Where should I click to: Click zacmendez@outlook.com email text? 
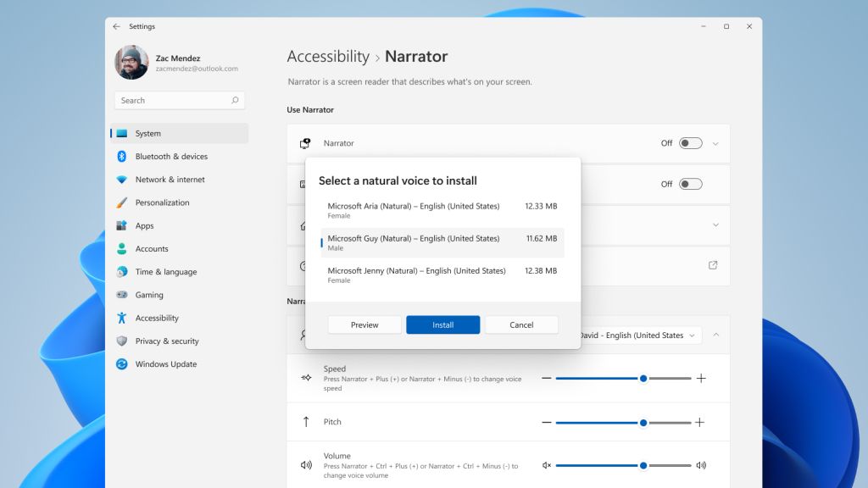pos(197,69)
